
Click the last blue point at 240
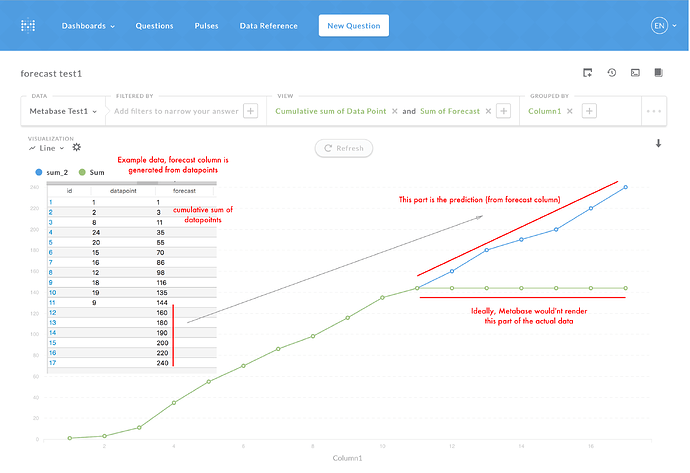click(x=626, y=187)
